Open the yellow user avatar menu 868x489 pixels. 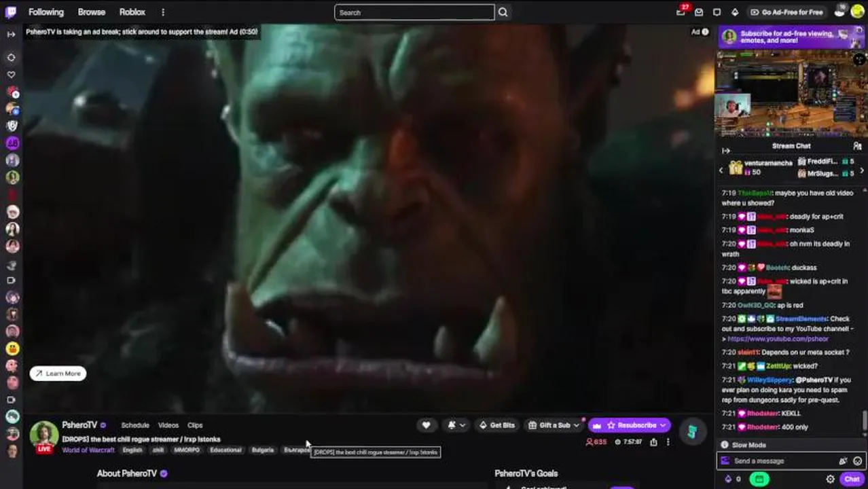[857, 12]
